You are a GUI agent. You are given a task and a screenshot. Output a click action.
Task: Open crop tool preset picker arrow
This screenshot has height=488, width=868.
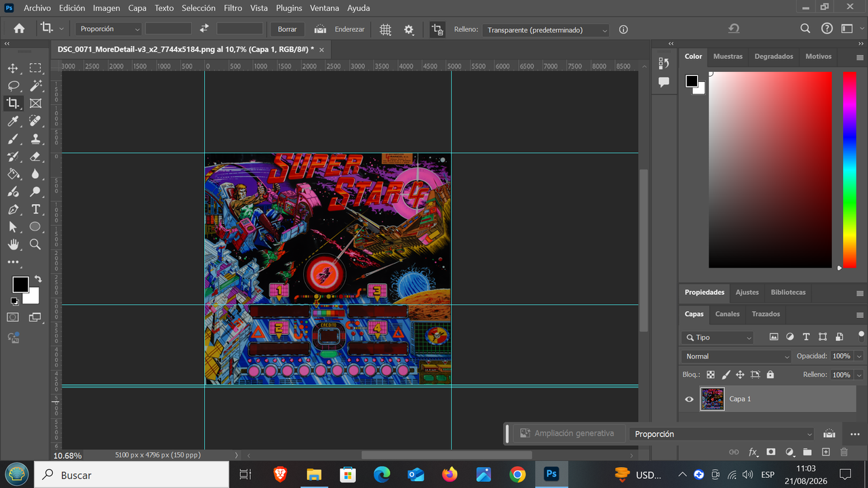click(x=62, y=29)
